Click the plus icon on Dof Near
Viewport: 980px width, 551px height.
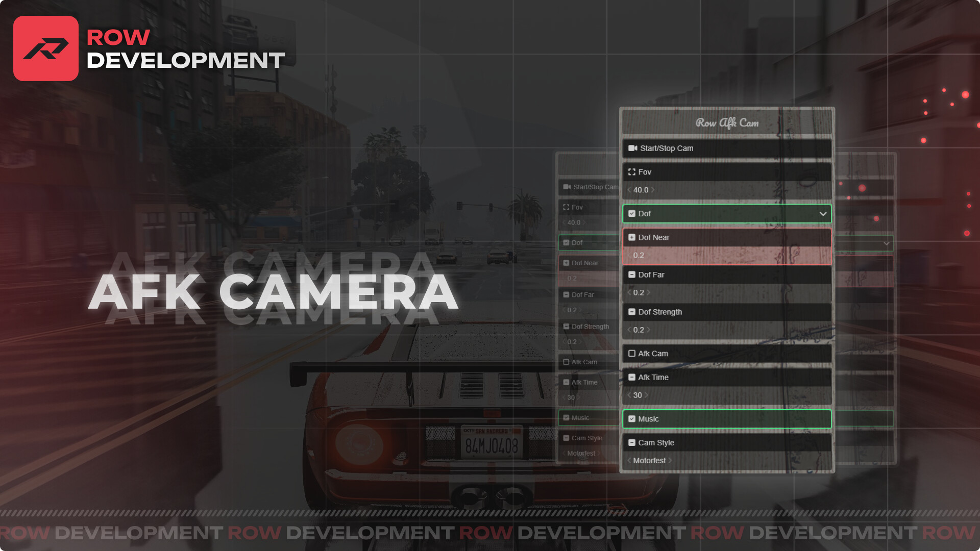coord(632,237)
